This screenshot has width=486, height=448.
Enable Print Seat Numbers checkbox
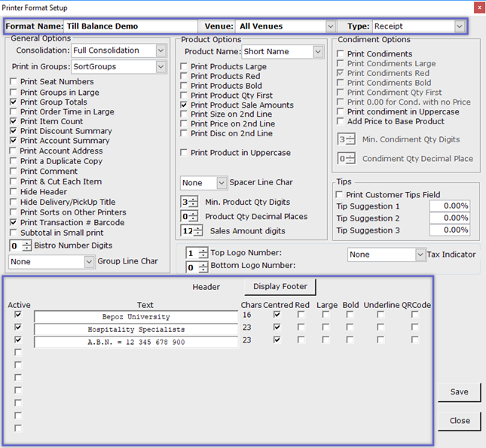pyautogui.click(x=14, y=82)
